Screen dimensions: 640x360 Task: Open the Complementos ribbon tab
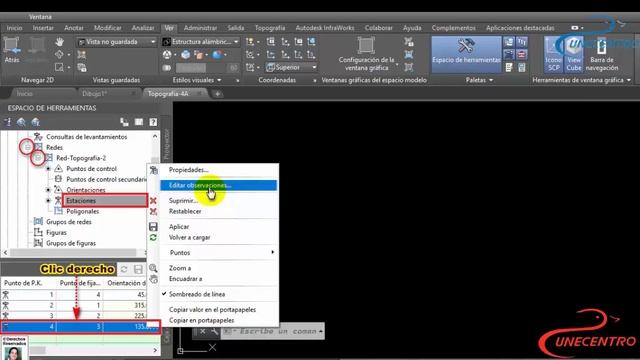[x=453, y=28]
